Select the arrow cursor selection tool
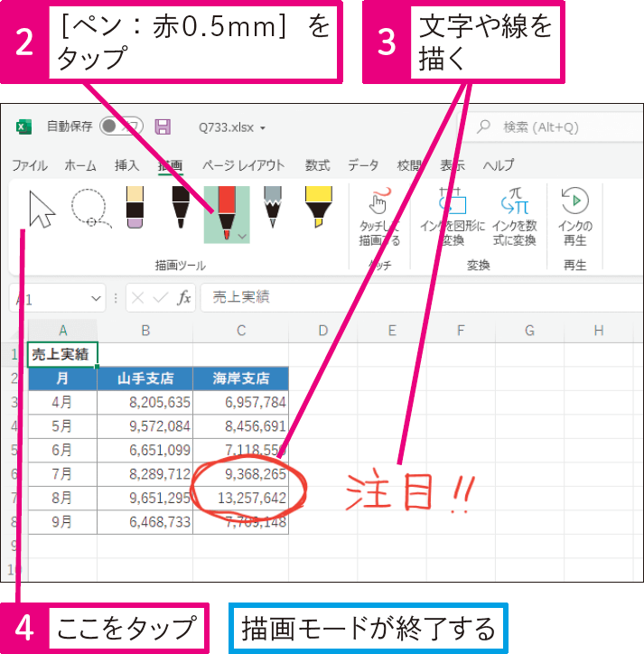644x654 pixels. (42, 210)
